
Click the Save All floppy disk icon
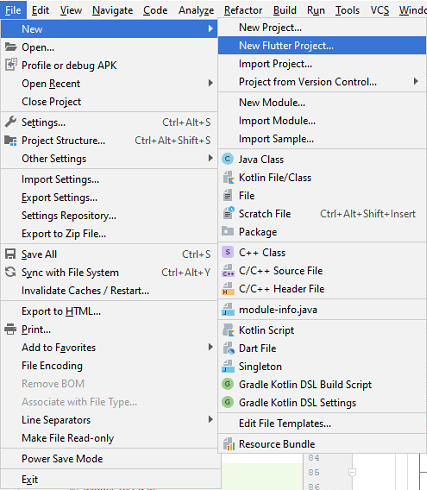[x=11, y=254]
